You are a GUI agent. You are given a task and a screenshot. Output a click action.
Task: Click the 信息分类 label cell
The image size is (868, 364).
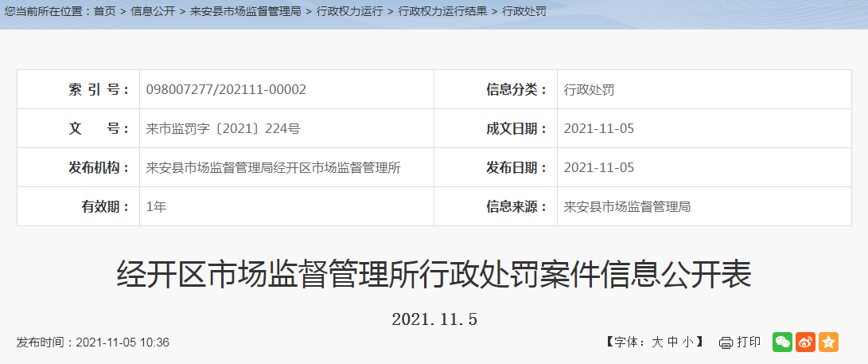pos(496,90)
